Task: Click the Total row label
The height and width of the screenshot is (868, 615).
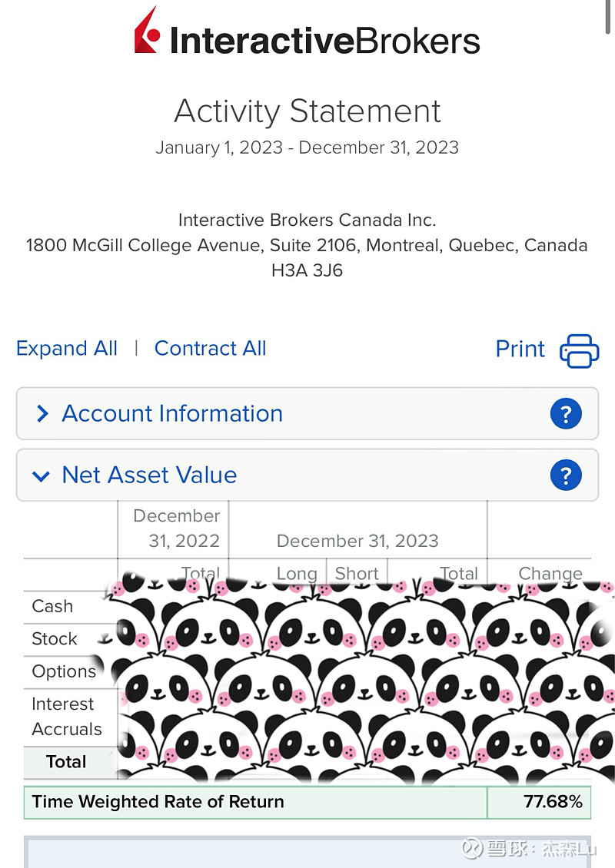Action: pyautogui.click(x=66, y=762)
